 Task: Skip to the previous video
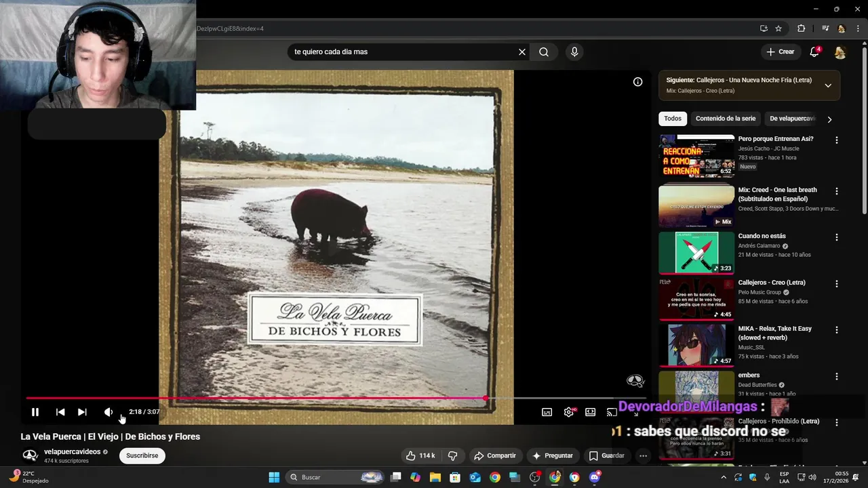[60, 412]
